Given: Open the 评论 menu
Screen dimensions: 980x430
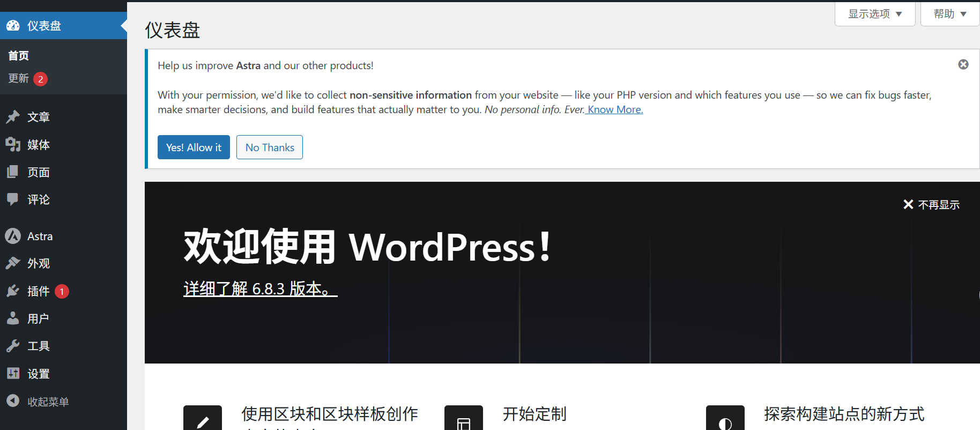Looking at the screenshot, I should [63, 199].
